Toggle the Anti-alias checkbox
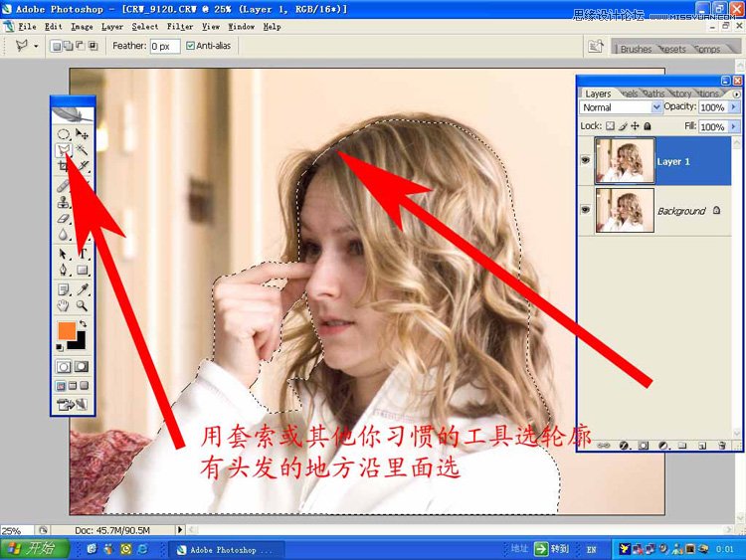 point(190,46)
